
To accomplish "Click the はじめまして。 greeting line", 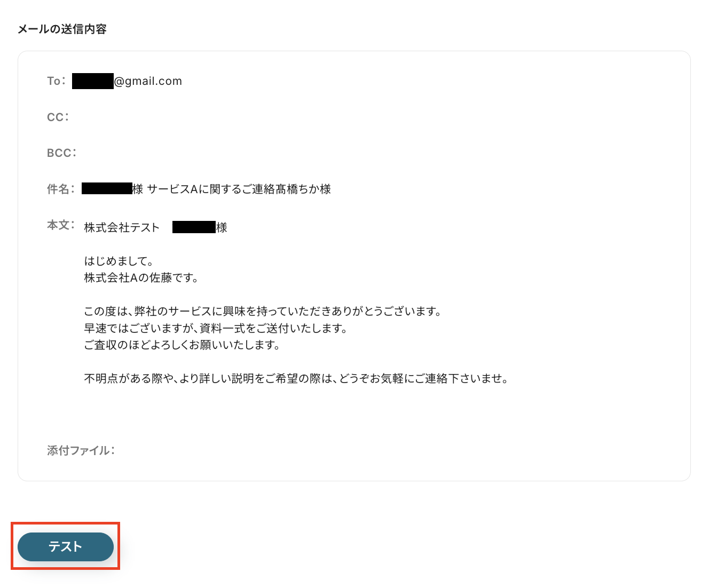I will [x=120, y=261].
